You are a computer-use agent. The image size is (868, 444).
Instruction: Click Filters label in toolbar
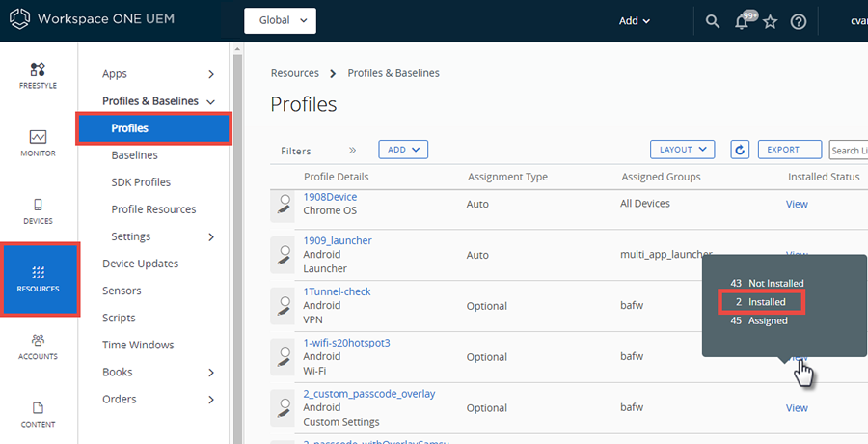click(296, 151)
